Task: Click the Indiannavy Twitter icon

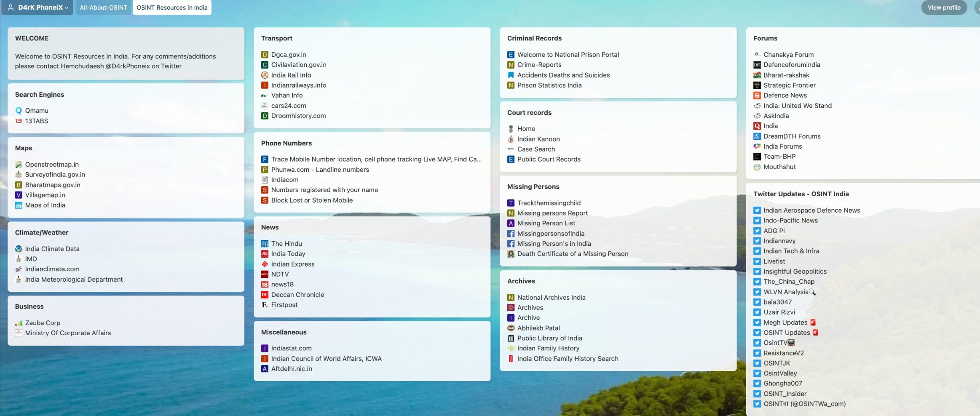Action: 757,241
